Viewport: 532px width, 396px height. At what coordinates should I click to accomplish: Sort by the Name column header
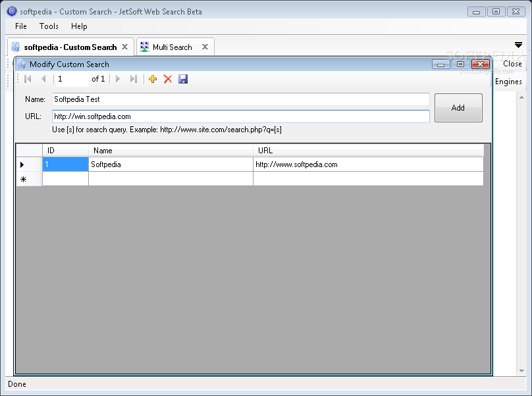(171, 150)
